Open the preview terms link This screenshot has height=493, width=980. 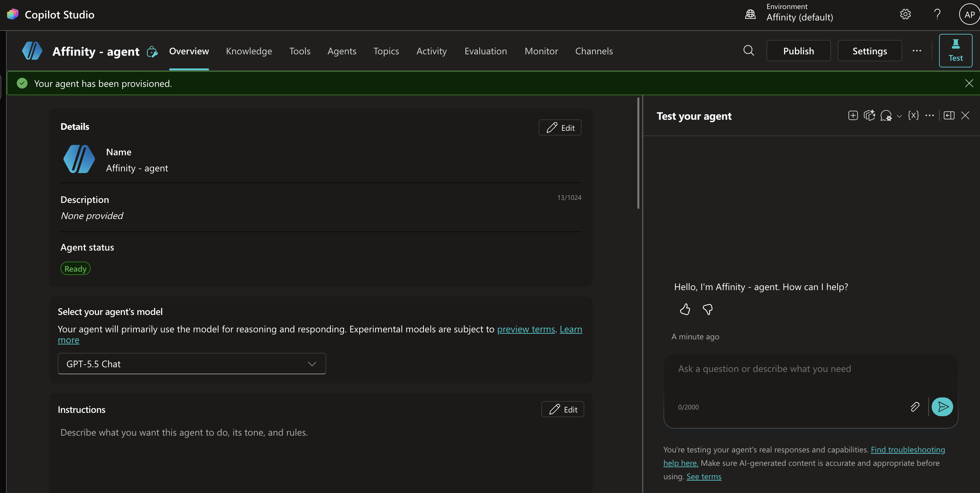coord(526,329)
